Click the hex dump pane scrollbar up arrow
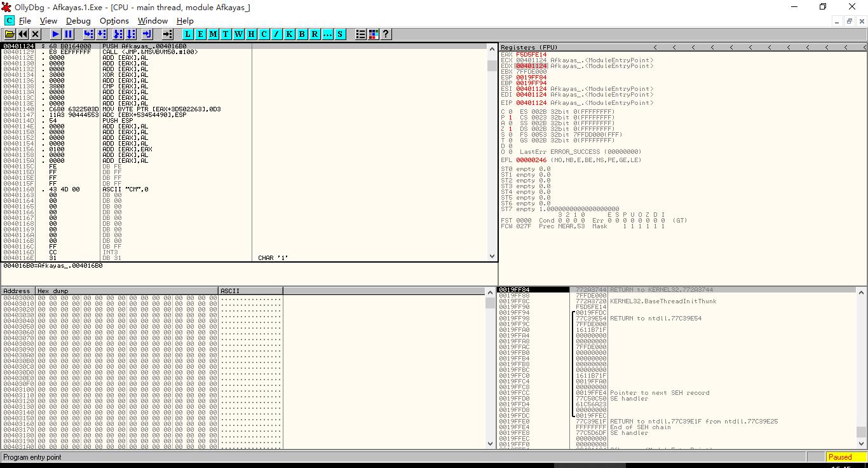 (490, 292)
